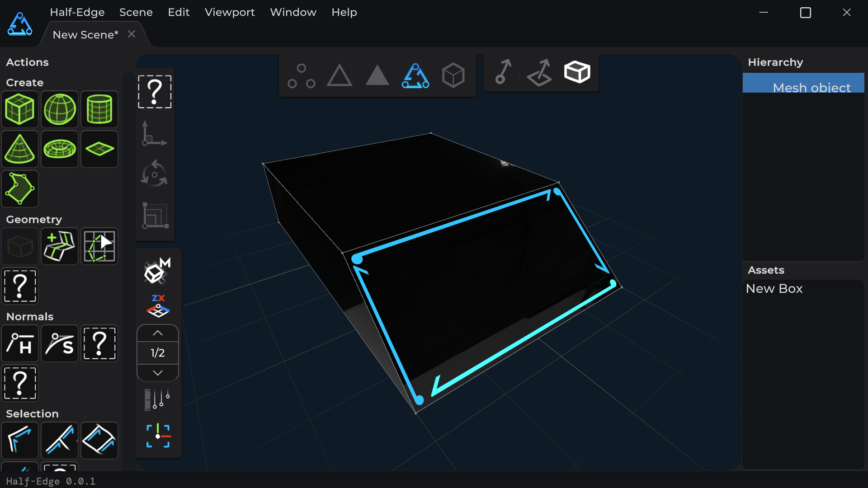The image size is (868, 488).
Task: Switch to filled face selection mode
Action: click(x=377, y=75)
